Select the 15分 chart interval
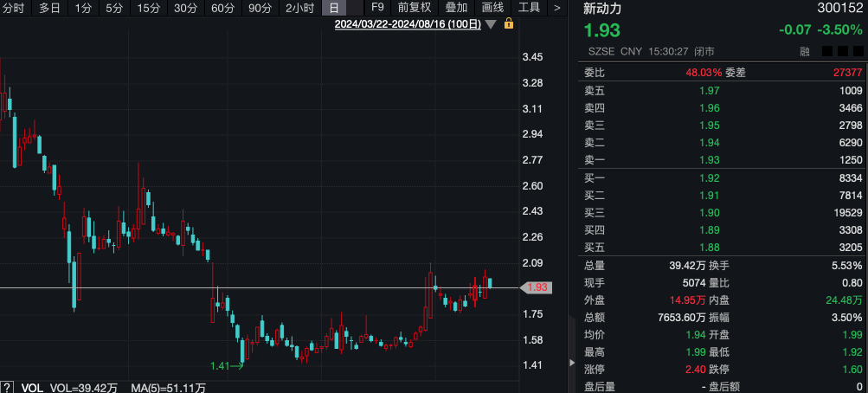868x393 pixels. 148,8
